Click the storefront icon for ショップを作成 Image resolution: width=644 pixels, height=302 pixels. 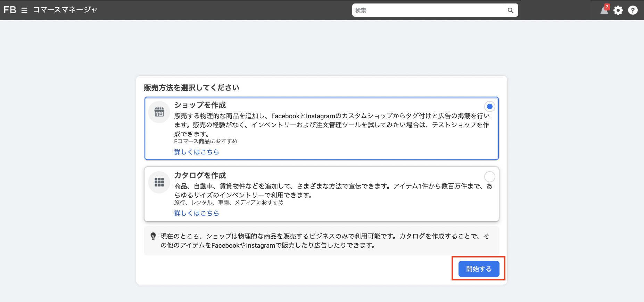[x=159, y=112]
